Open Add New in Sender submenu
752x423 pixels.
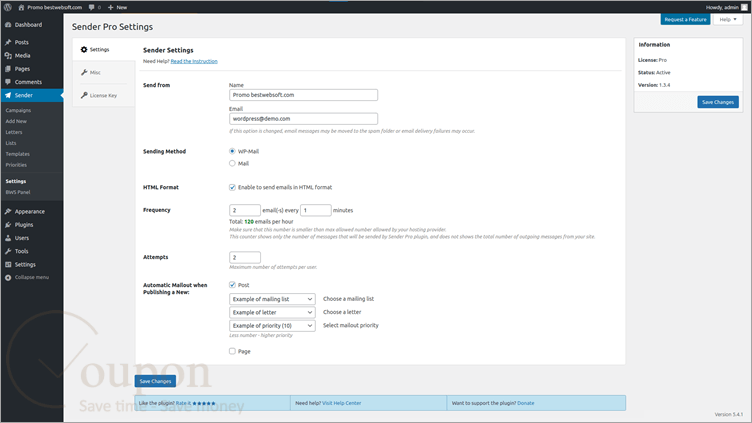tap(16, 121)
